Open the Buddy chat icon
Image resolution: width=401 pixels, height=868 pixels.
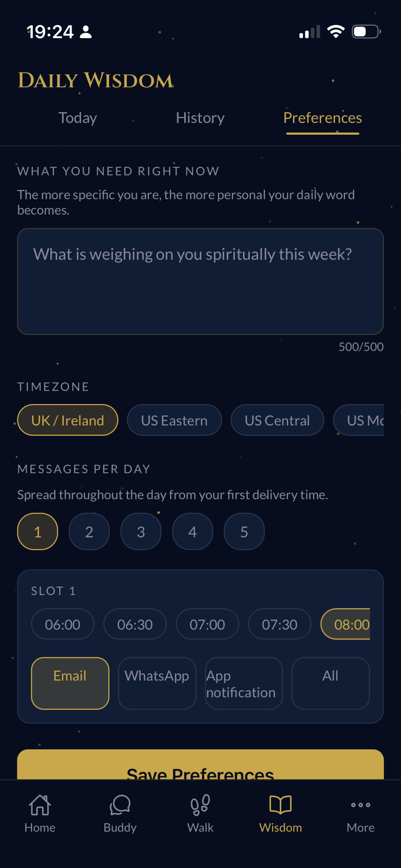(120, 805)
